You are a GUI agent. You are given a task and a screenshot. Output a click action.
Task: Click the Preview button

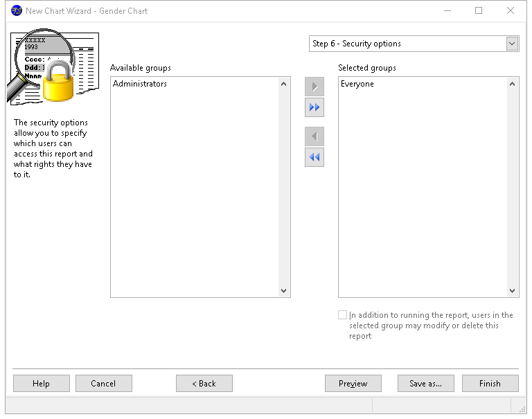tap(353, 384)
